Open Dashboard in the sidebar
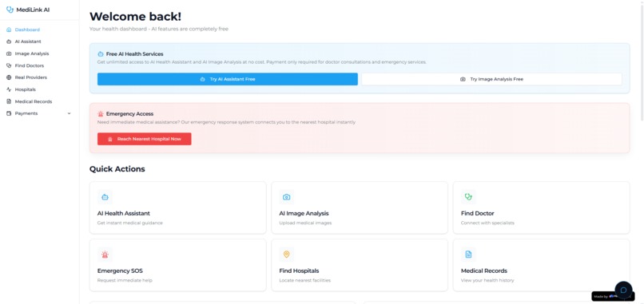Image resolution: width=644 pixels, height=304 pixels. coord(39,30)
